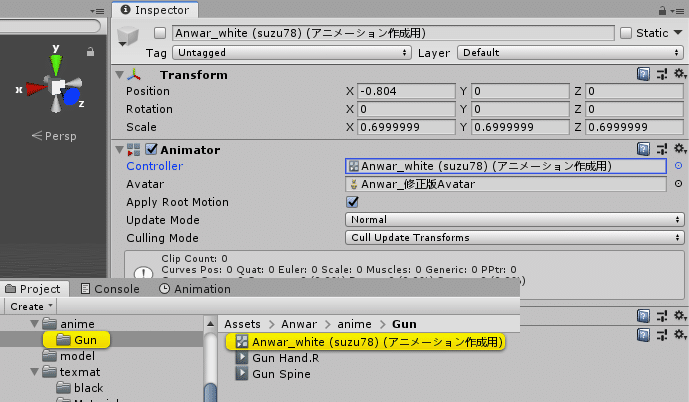
Task: Select the anime folder
Action: pyautogui.click(x=69, y=324)
